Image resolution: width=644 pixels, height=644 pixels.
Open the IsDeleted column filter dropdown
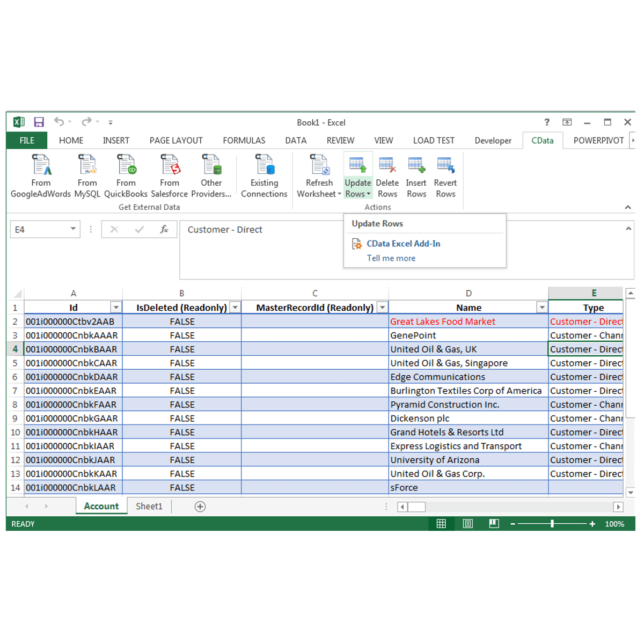(x=235, y=308)
